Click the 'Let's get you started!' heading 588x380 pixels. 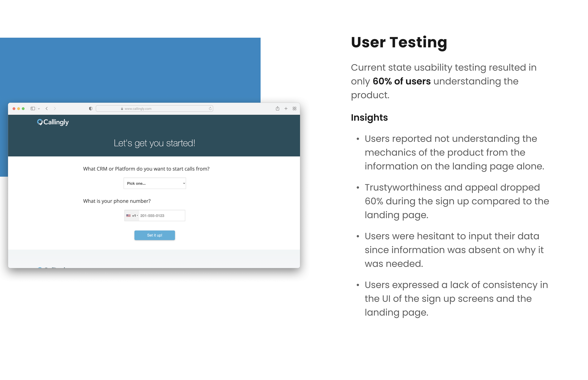click(154, 143)
